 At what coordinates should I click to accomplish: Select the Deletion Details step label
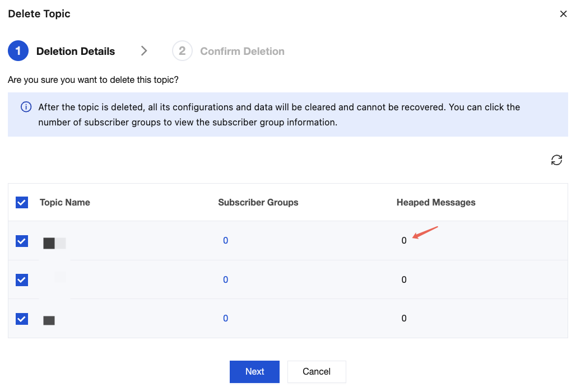76,52
